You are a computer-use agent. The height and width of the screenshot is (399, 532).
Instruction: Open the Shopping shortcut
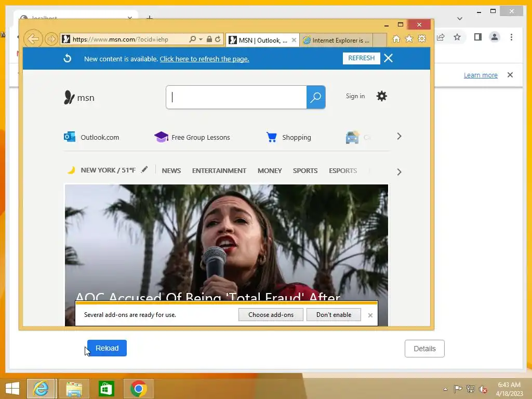(x=288, y=137)
